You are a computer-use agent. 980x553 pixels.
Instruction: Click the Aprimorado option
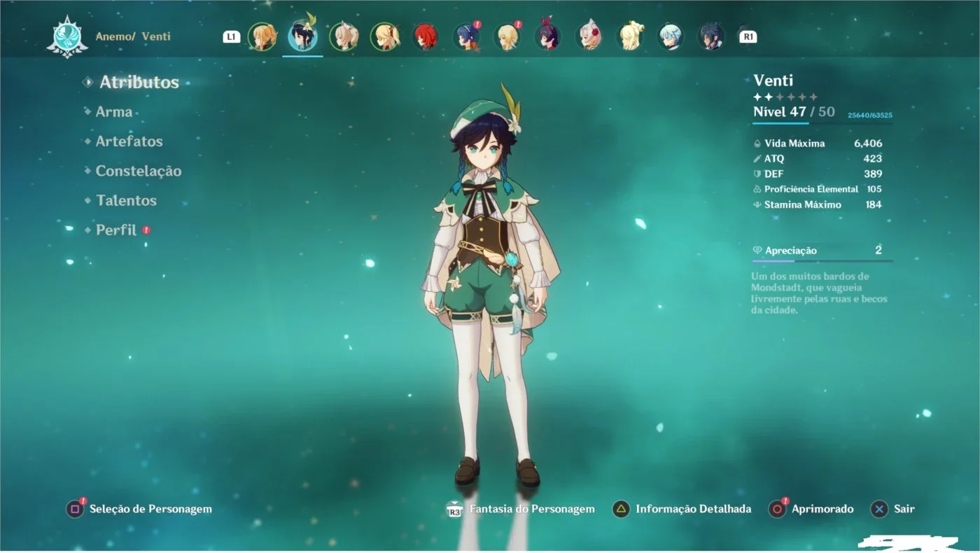point(822,509)
